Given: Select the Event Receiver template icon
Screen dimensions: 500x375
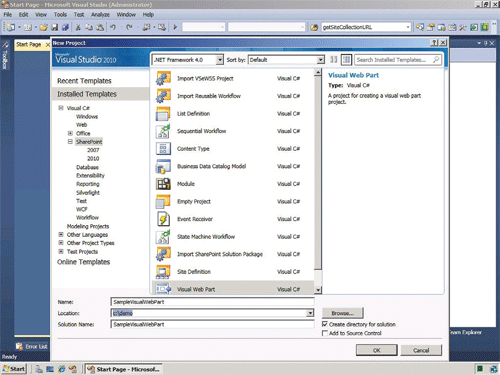Looking at the screenshot, I should click(x=163, y=219).
